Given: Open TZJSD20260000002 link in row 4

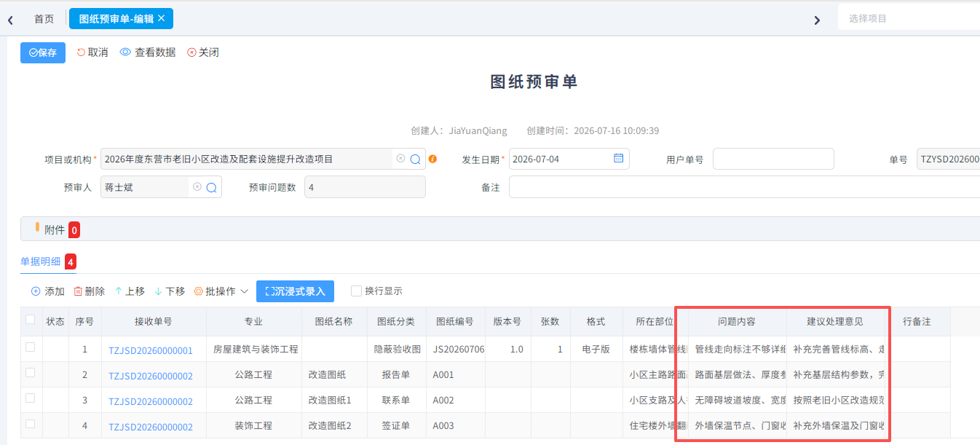Looking at the screenshot, I should tap(151, 427).
